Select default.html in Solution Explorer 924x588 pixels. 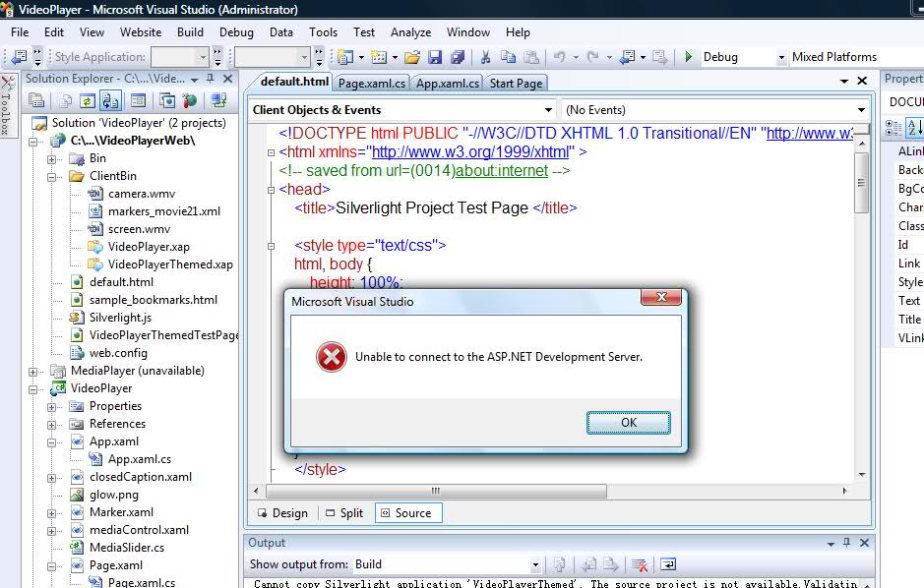[x=121, y=282]
